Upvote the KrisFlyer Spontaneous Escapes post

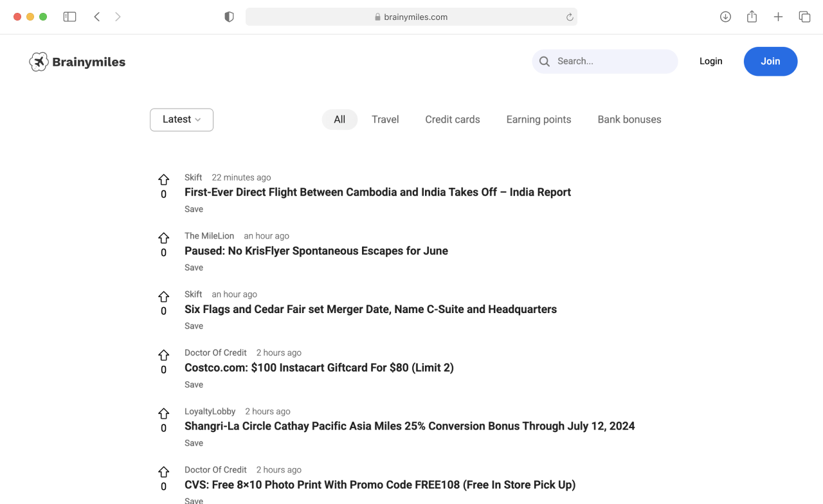(x=164, y=239)
